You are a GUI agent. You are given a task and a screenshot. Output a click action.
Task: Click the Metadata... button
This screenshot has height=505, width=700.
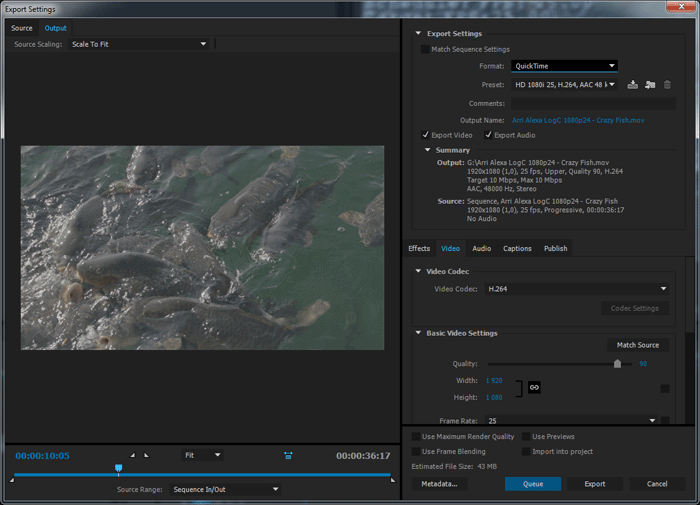[x=439, y=484]
